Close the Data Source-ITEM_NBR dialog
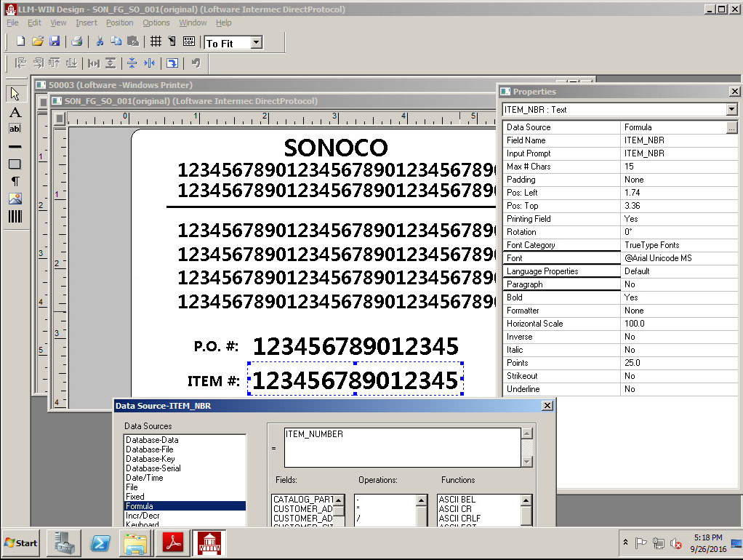This screenshot has height=560, width=743. click(x=547, y=406)
